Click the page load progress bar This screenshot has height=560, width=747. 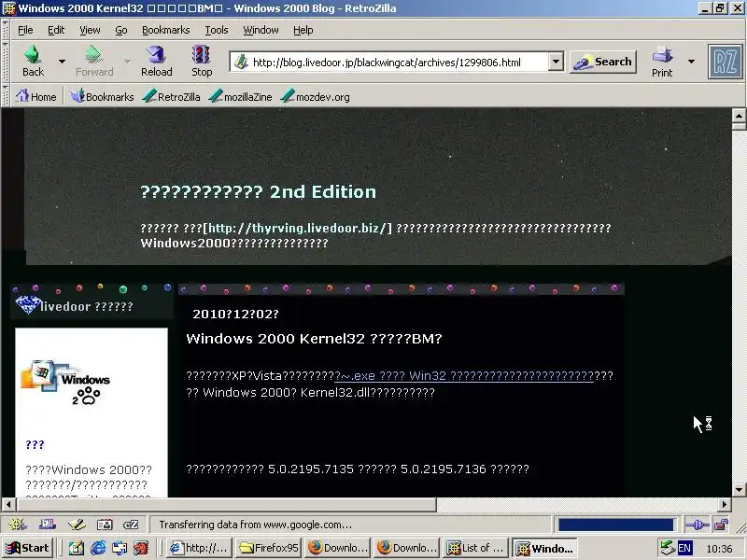(x=616, y=525)
